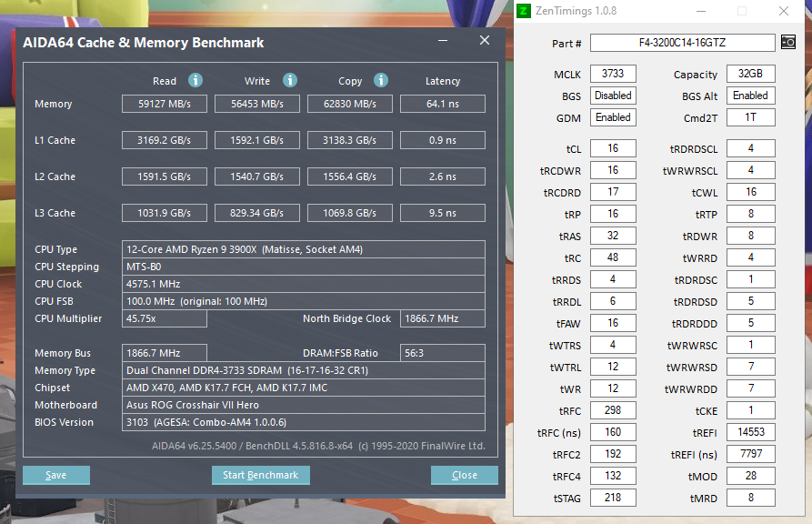Image resolution: width=812 pixels, height=524 pixels.
Task: Click the tRAS value 32
Action: click(x=613, y=236)
